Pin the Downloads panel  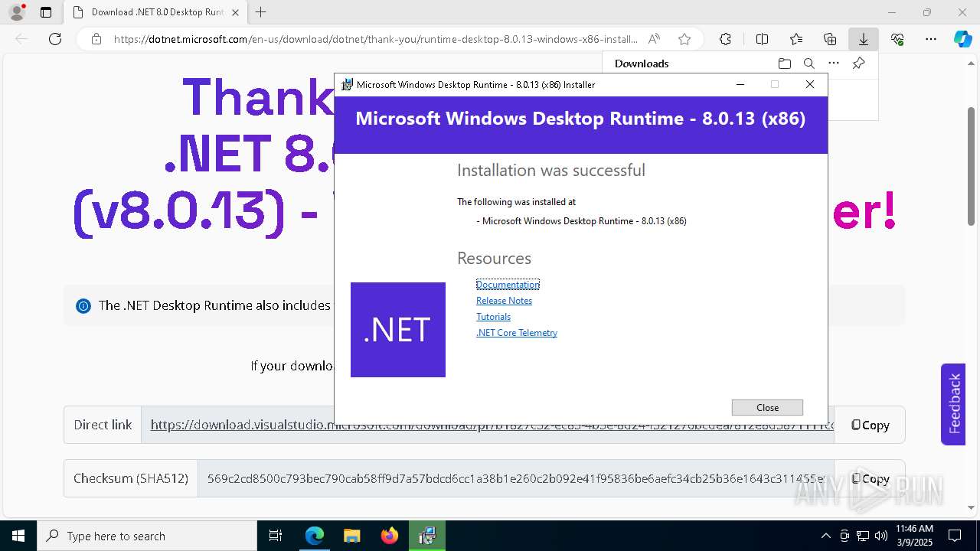click(x=858, y=64)
